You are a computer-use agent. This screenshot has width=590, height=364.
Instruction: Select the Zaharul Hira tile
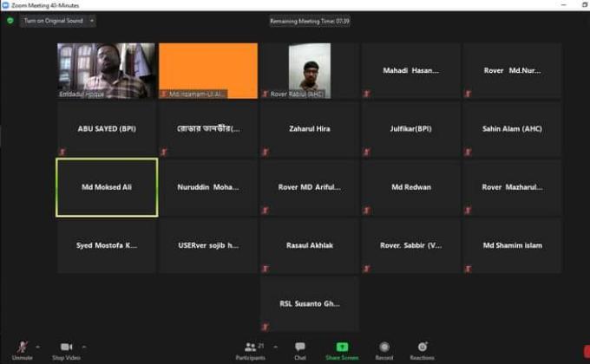coord(310,129)
